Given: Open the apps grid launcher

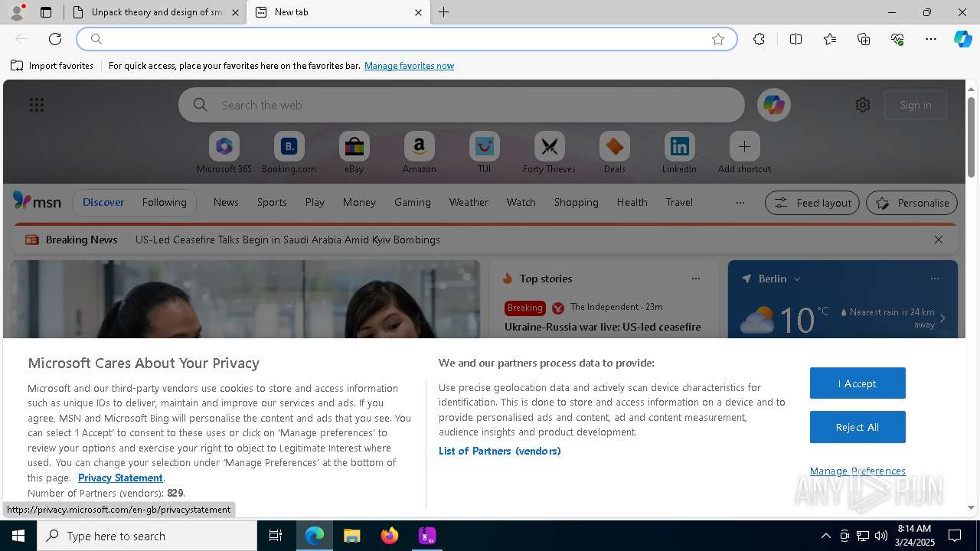Looking at the screenshot, I should point(37,105).
